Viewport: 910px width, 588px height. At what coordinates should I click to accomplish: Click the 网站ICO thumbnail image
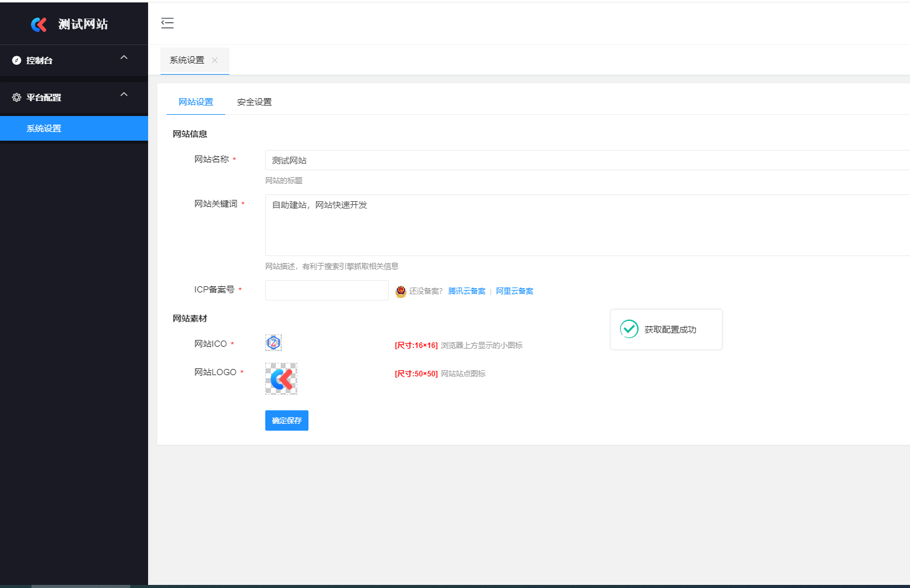pos(273,342)
